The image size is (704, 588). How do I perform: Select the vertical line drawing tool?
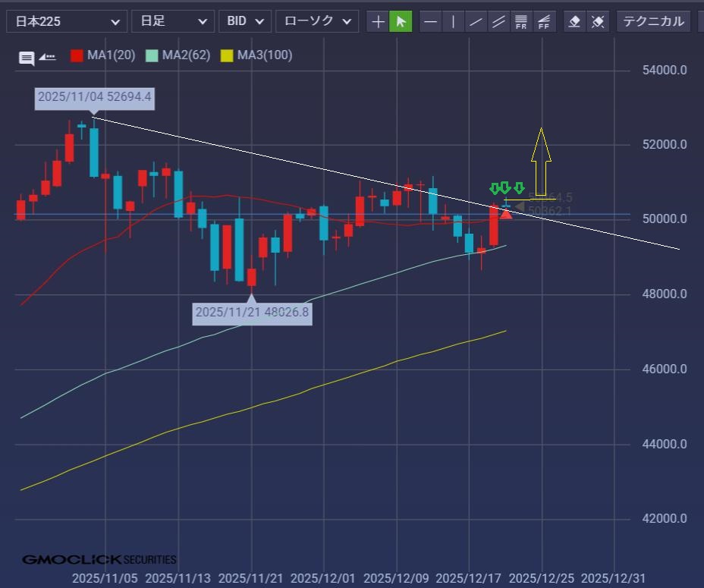point(453,21)
